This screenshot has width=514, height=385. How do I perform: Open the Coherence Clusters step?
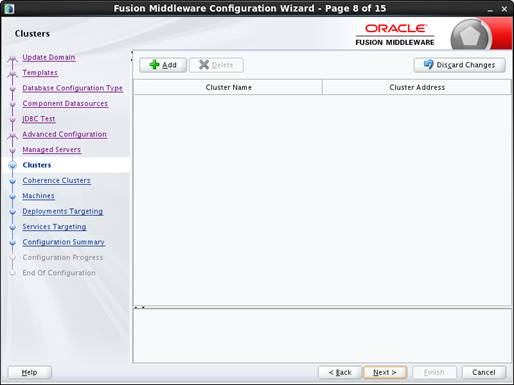coord(56,180)
